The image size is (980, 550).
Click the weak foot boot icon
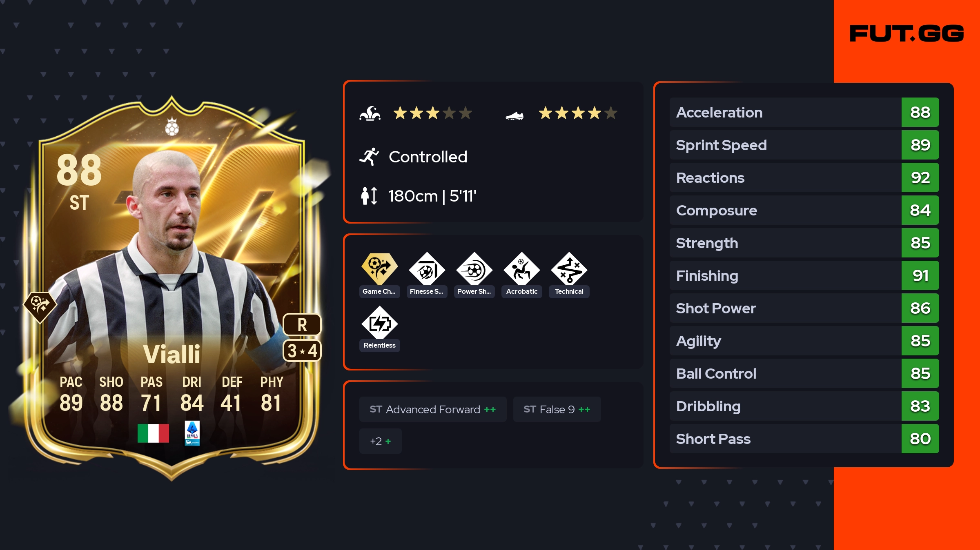[514, 116]
